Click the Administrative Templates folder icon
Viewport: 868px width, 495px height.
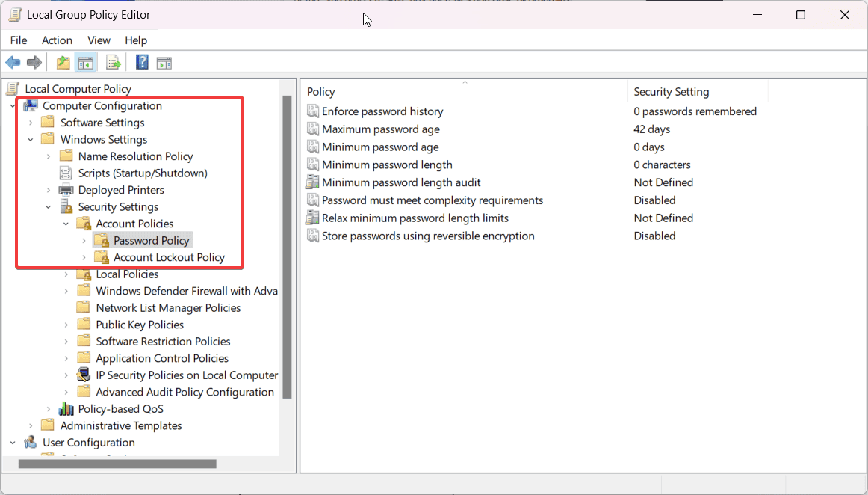pos(48,425)
